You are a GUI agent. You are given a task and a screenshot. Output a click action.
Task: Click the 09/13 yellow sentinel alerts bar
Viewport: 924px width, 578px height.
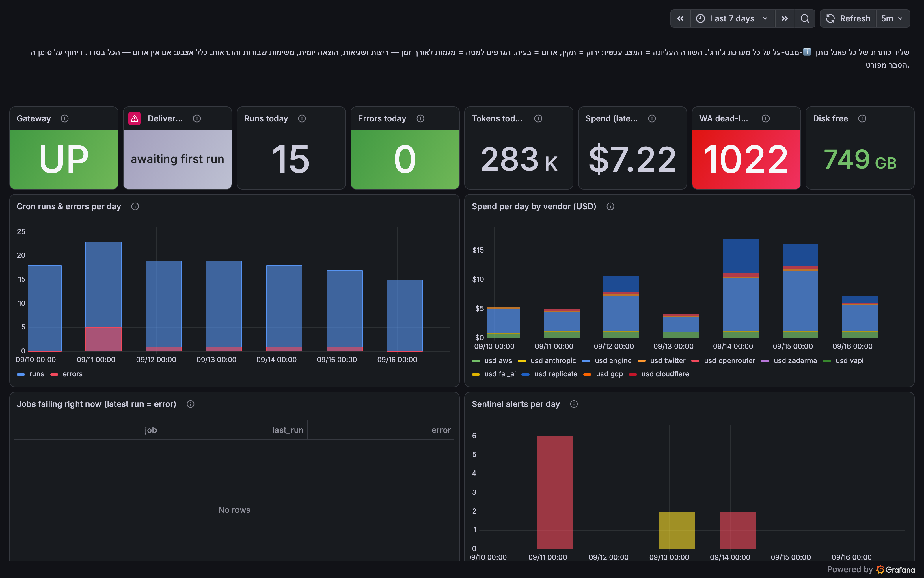pos(677,530)
